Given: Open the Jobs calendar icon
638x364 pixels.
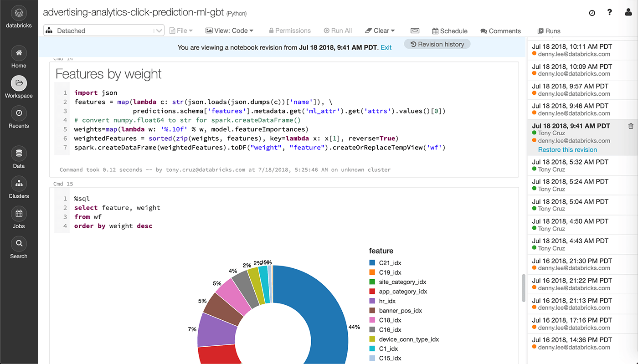Looking at the screenshot, I should pos(19,214).
